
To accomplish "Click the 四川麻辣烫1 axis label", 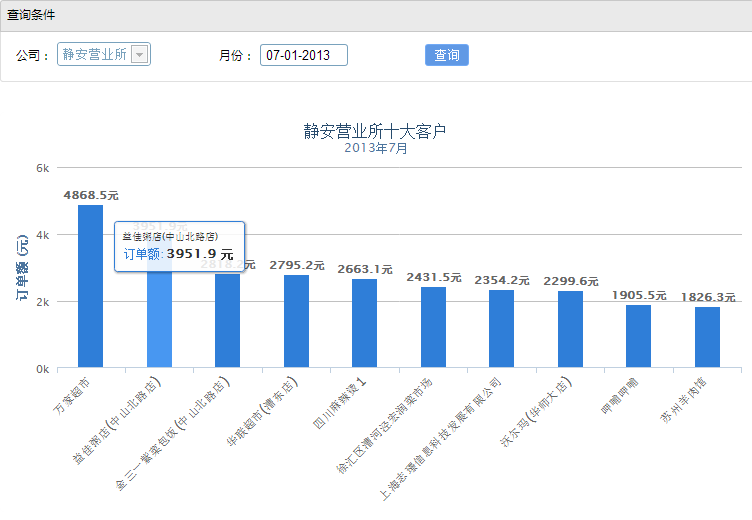I will click(340, 403).
